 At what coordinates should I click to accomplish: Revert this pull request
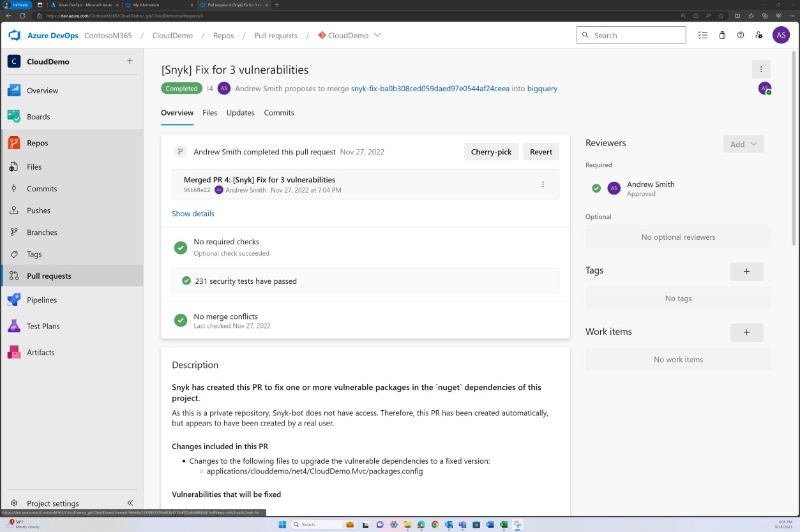pyautogui.click(x=541, y=151)
